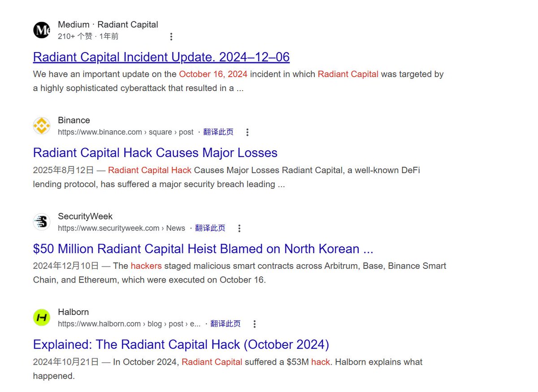Click the binance.com URL breadcrumb
The height and width of the screenshot is (392, 538).
coord(126,132)
